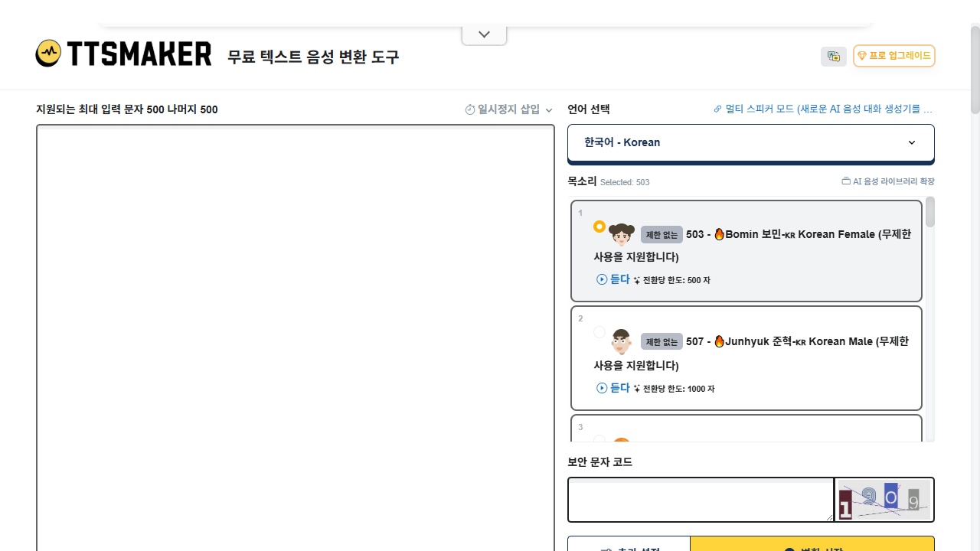
Task: Click the 'Selected: 503' label
Action: pyautogui.click(x=625, y=182)
